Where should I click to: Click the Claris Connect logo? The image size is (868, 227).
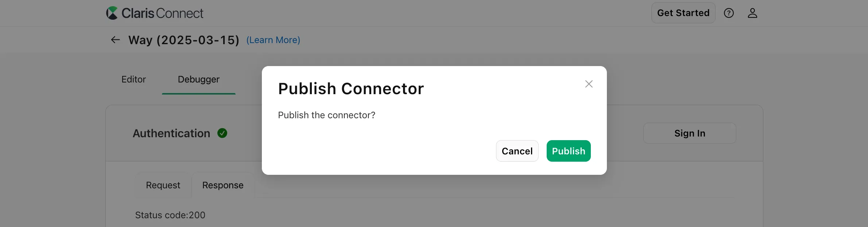155,12
